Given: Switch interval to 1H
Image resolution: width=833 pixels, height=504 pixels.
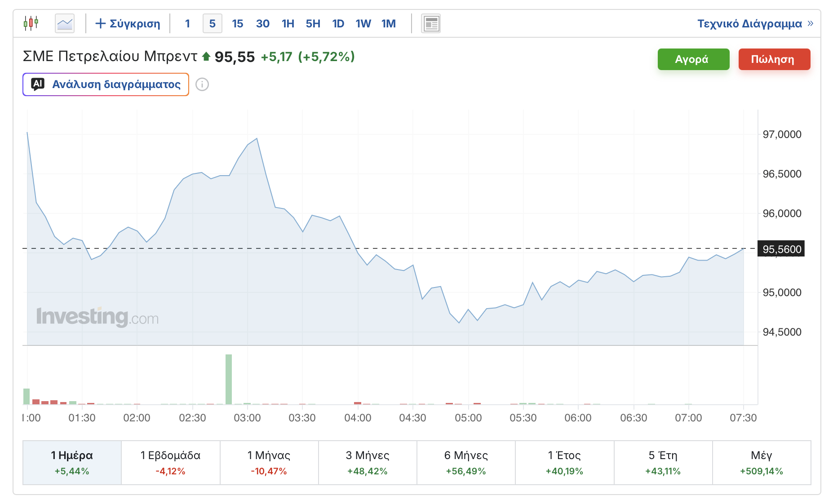Looking at the screenshot, I should click(x=288, y=23).
